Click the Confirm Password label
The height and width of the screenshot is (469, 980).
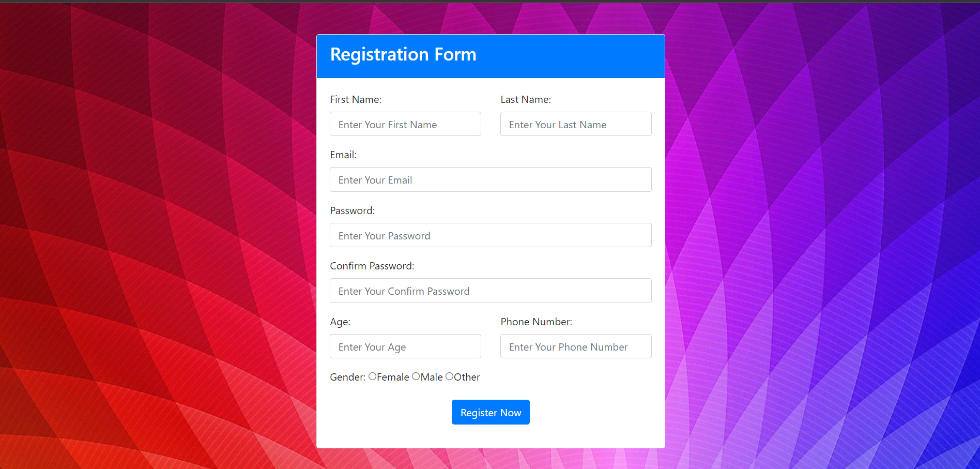pyautogui.click(x=372, y=266)
